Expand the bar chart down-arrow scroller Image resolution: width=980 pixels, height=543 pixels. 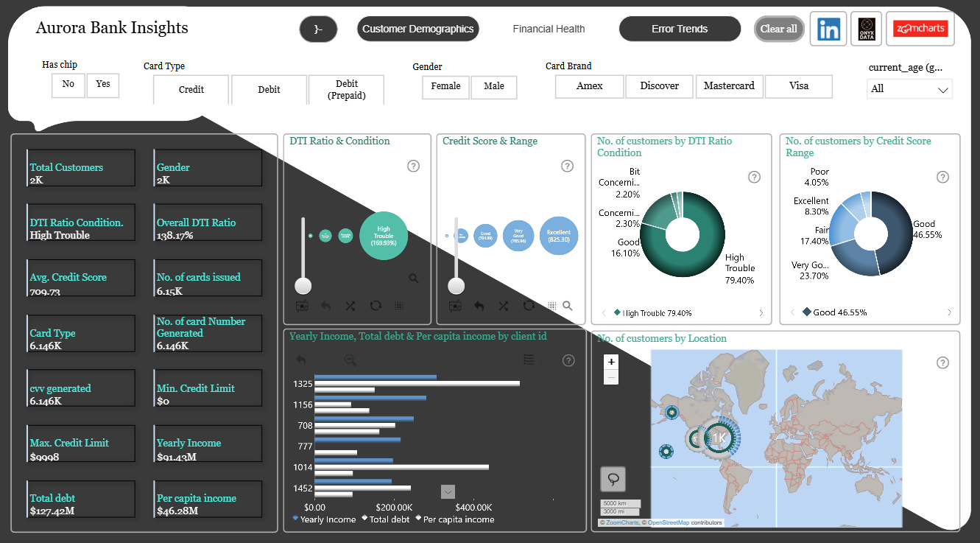tap(448, 491)
